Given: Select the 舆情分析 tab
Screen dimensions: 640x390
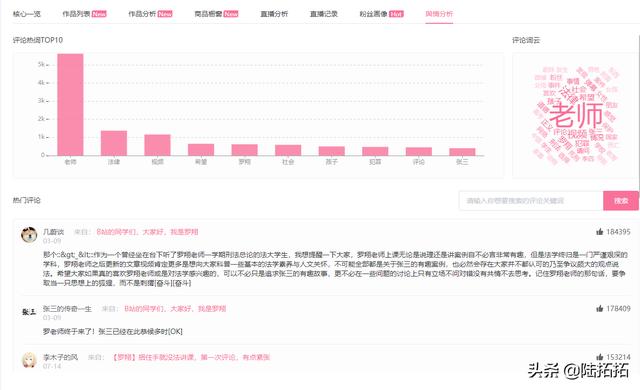Looking at the screenshot, I should [x=439, y=14].
